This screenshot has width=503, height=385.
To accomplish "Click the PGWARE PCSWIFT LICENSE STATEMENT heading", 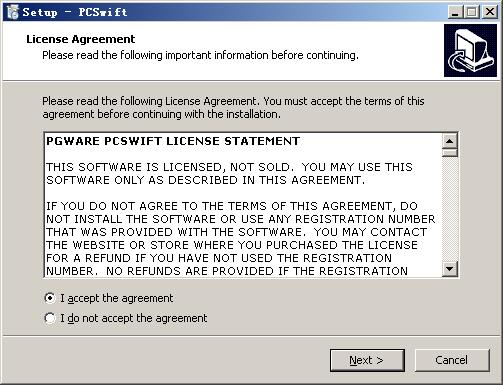I will pyautogui.click(x=173, y=141).
